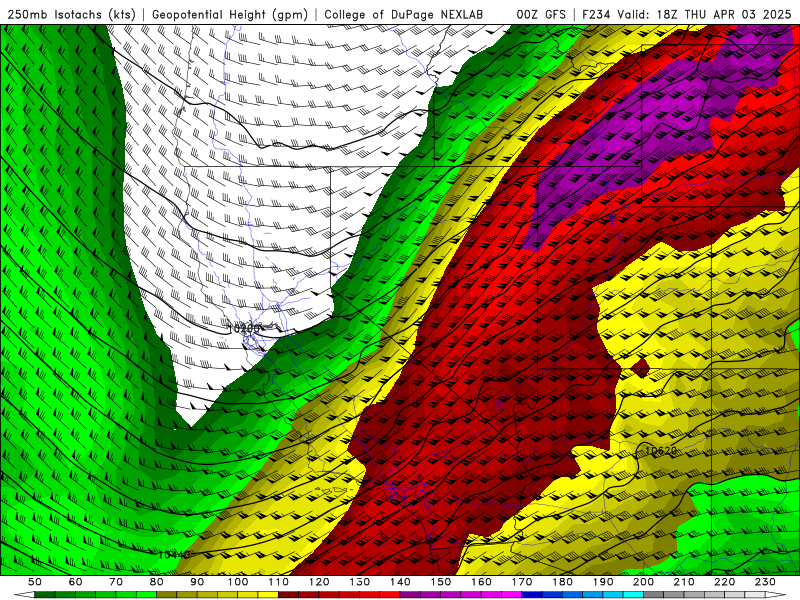Click the "00Z GFS" model run label
The width and height of the screenshot is (800, 600).
click(541, 15)
